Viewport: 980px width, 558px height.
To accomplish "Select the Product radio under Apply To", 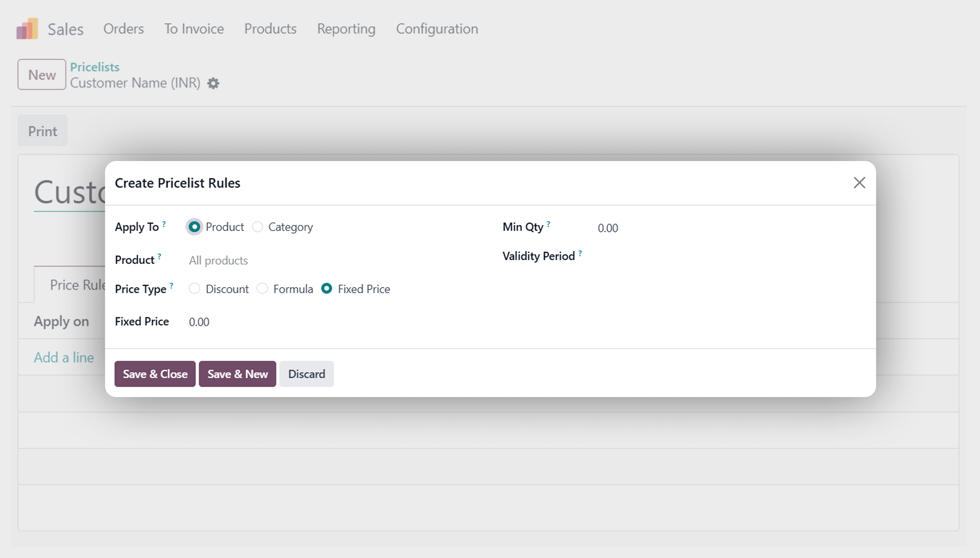I will [x=194, y=227].
